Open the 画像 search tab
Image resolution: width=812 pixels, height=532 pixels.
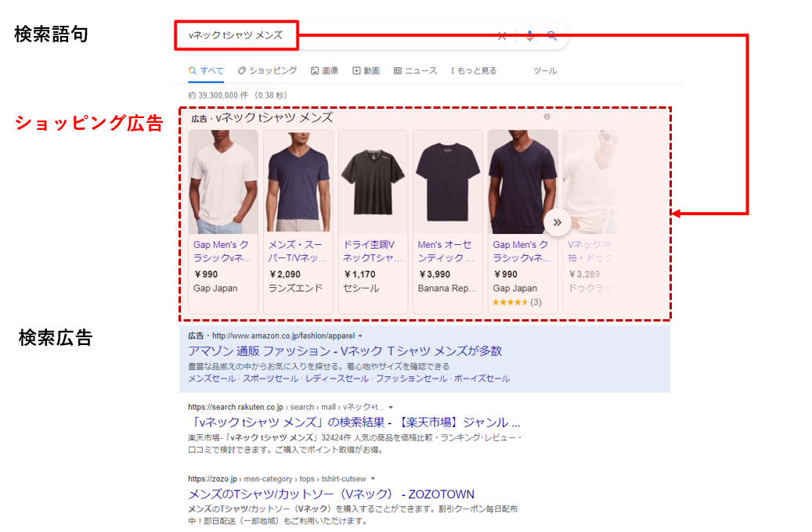coord(325,70)
